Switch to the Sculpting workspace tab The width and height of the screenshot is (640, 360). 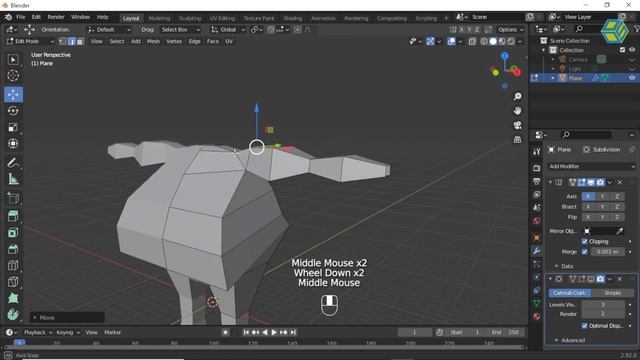click(x=190, y=18)
